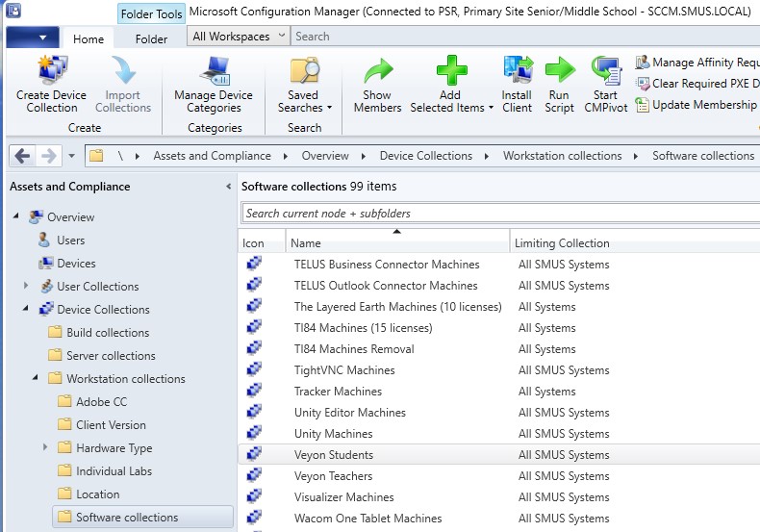The height and width of the screenshot is (532, 760).
Task: Select Visualizer Machines collection
Action: click(x=343, y=497)
